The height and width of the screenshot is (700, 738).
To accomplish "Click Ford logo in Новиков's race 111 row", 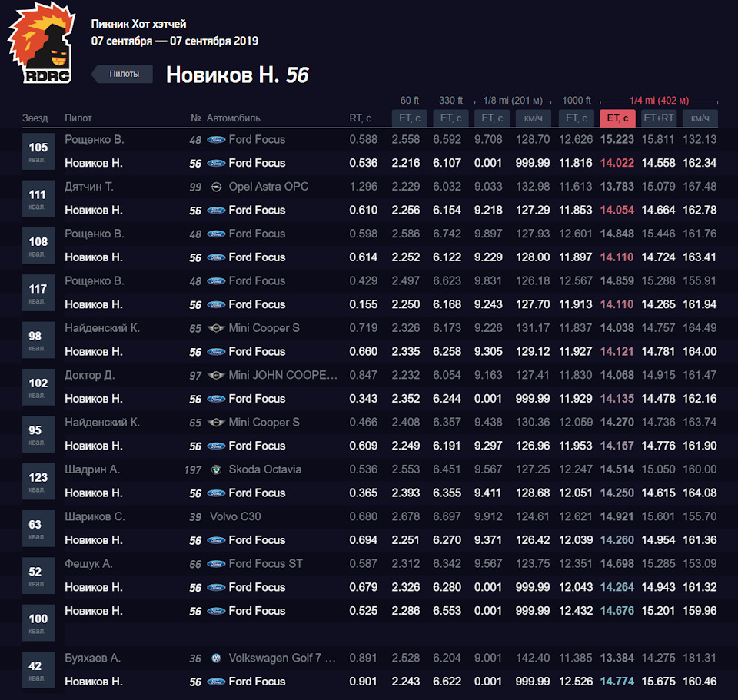I will pyautogui.click(x=216, y=211).
